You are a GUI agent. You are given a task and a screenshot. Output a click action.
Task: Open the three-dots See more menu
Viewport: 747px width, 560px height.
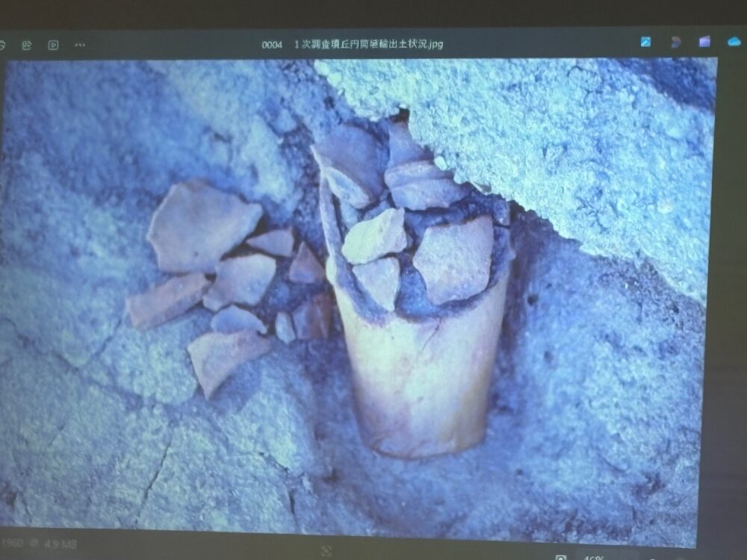[x=80, y=46]
